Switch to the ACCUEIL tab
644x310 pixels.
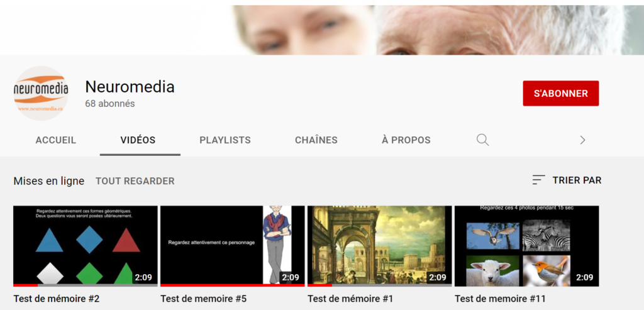(x=56, y=140)
